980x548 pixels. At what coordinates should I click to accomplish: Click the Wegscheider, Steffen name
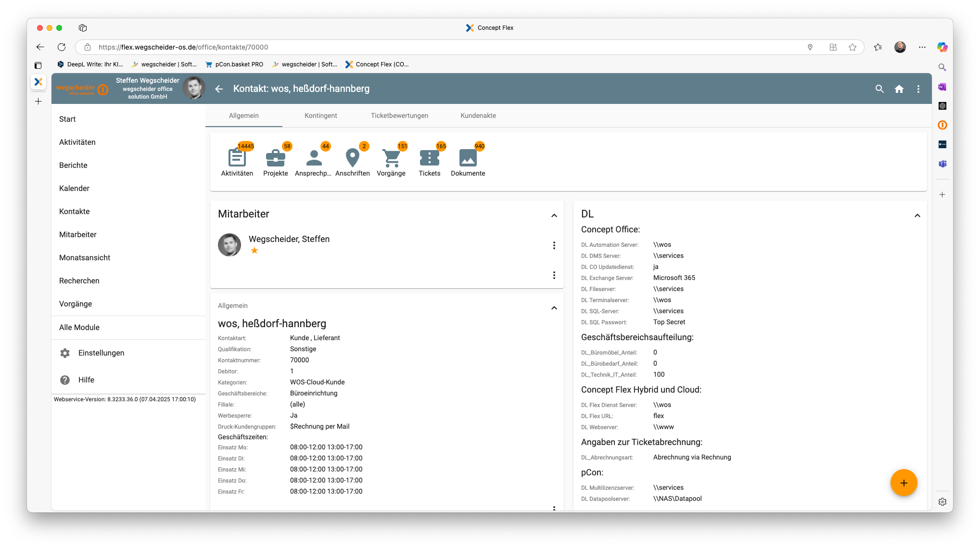point(289,239)
